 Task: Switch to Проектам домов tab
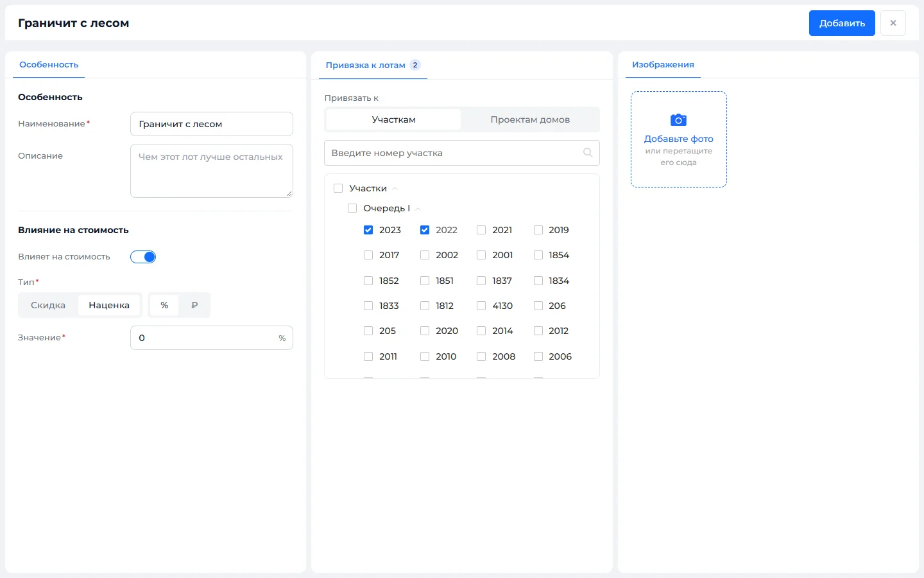[530, 119]
